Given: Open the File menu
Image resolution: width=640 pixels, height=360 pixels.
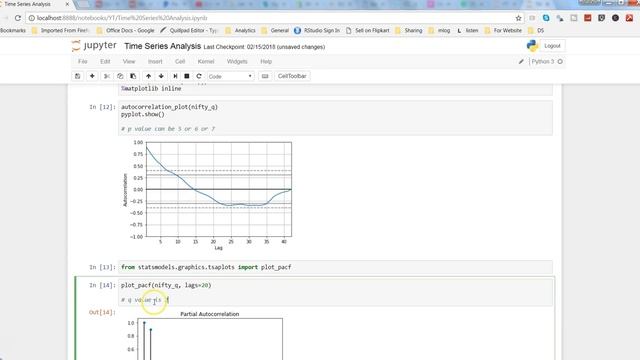Looking at the screenshot, I should coord(82,62).
